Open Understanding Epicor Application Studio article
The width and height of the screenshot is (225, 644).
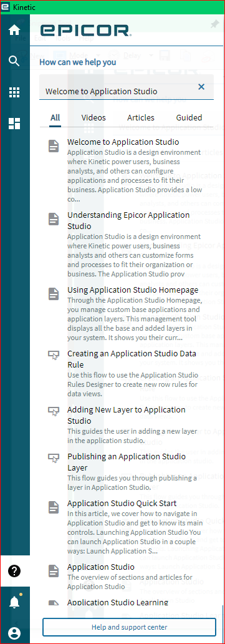pyautogui.click(x=128, y=220)
